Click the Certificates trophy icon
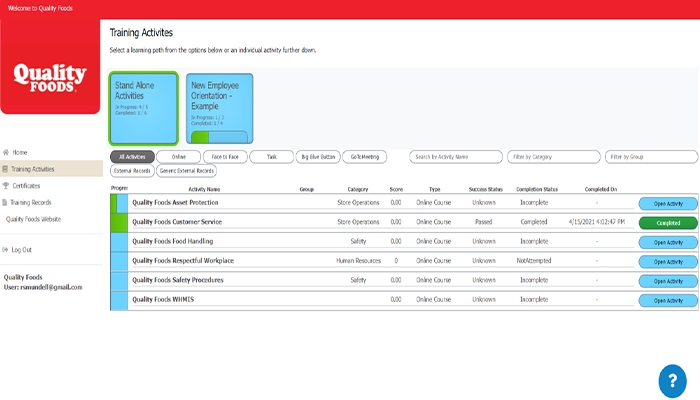Viewport: 700px width, 400px height. tap(6, 186)
